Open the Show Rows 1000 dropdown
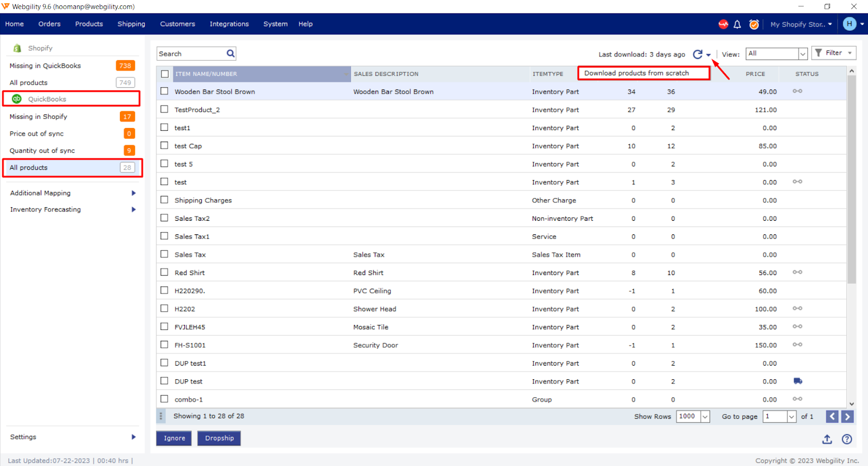Image resolution: width=868 pixels, height=466 pixels. [x=705, y=417]
